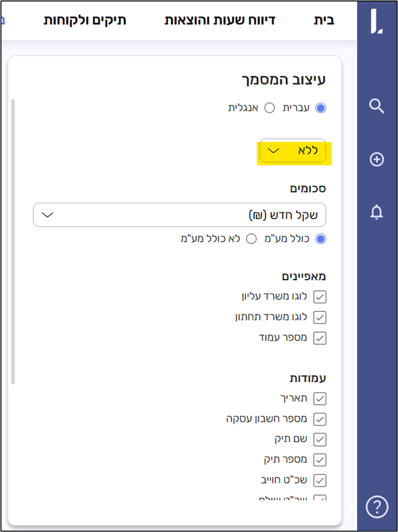398x532 pixels.
Task: Toggle לוגו משרד תחתון checkbox
Action: coord(320,317)
